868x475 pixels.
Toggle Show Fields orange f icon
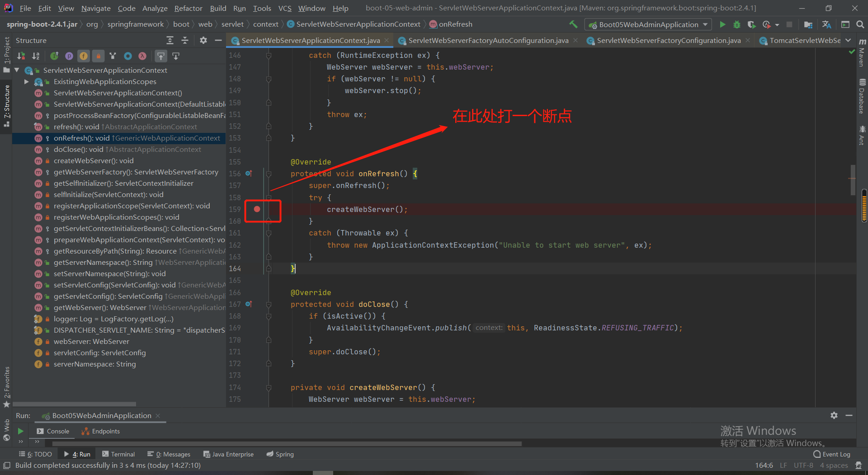pyautogui.click(x=84, y=56)
